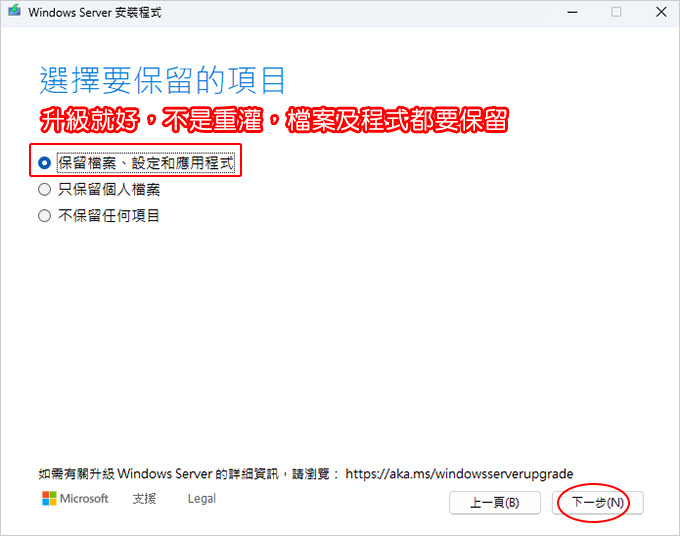Click Windows Server setup title bar icon
680x536 pixels.
click(x=14, y=11)
